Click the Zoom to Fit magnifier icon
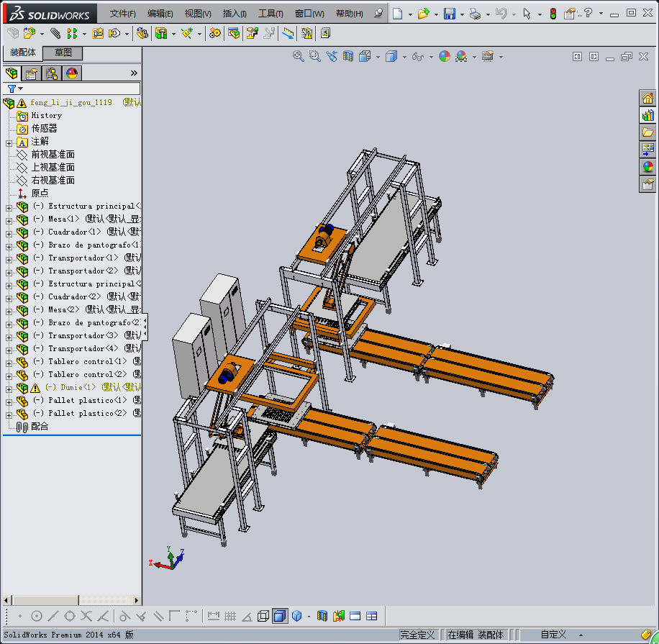This screenshot has width=659, height=644. [298, 56]
